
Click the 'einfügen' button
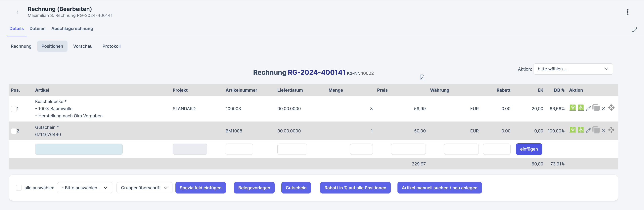[x=529, y=149]
